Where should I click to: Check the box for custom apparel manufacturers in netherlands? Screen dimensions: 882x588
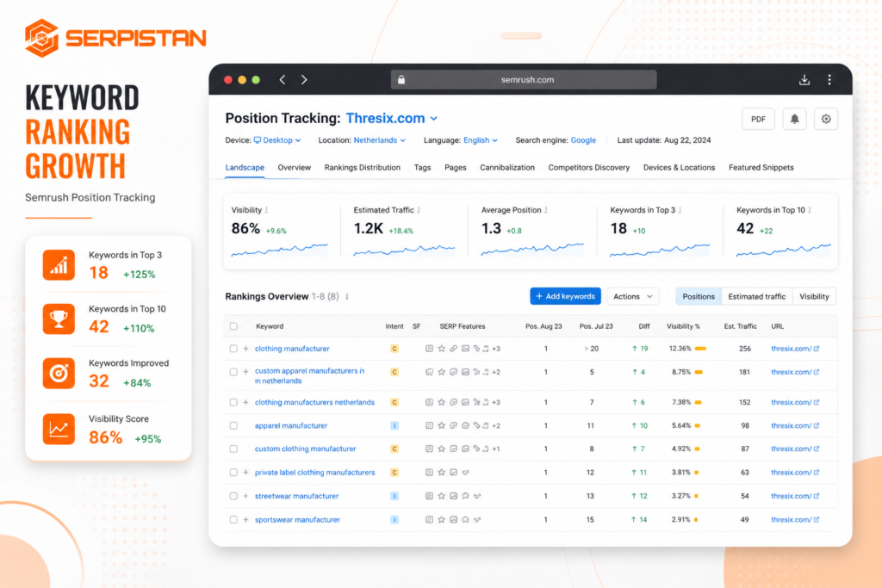point(233,372)
